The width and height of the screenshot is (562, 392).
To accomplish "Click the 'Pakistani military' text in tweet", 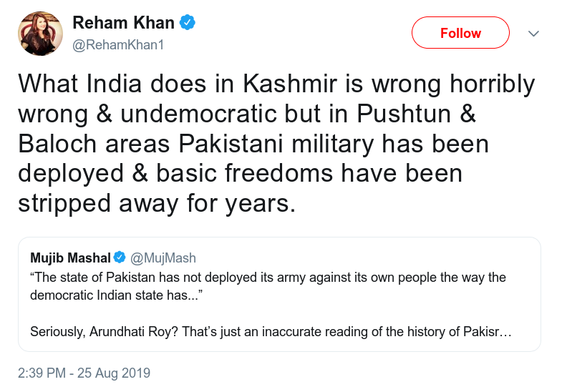I will coord(276,144).
